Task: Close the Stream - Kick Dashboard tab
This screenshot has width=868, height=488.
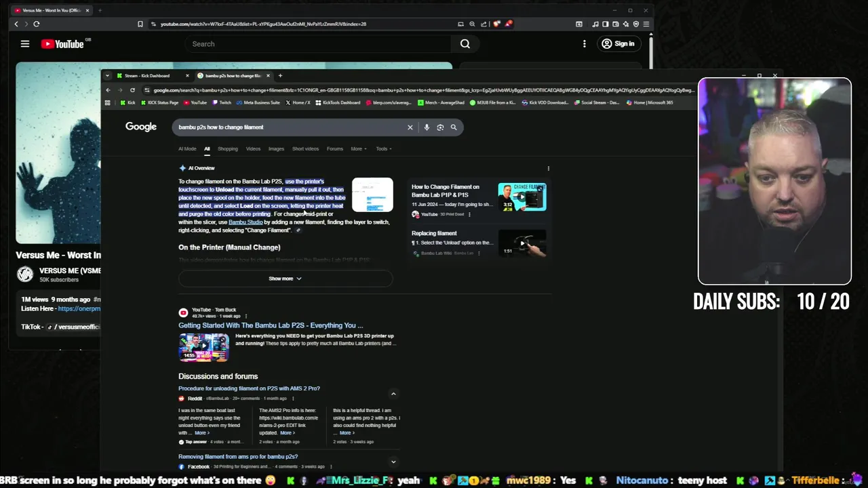Action: [188, 75]
